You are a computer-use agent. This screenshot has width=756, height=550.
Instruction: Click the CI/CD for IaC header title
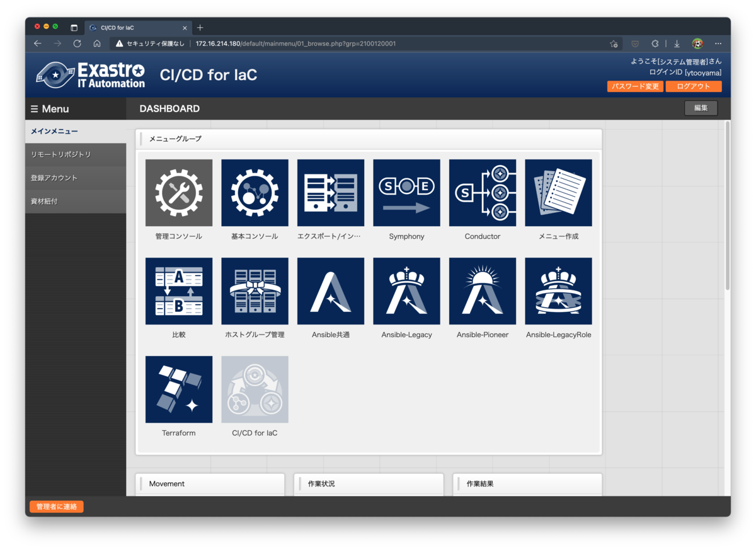(209, 75)
